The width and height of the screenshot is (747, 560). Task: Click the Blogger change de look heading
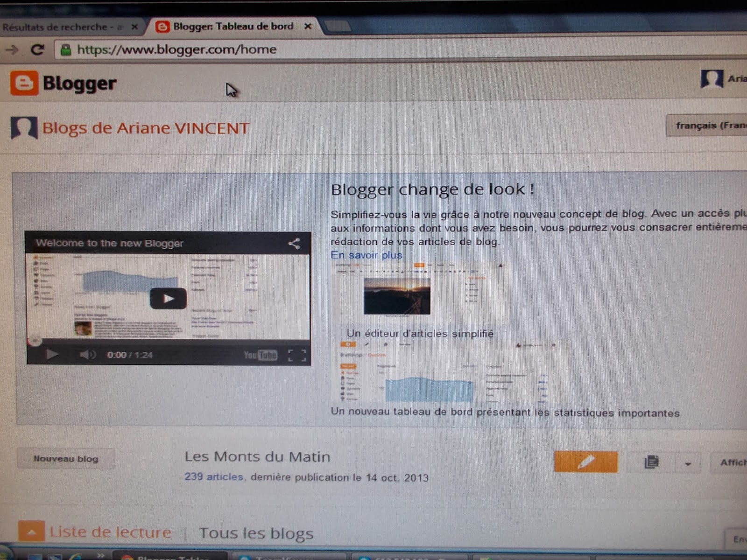432,189
